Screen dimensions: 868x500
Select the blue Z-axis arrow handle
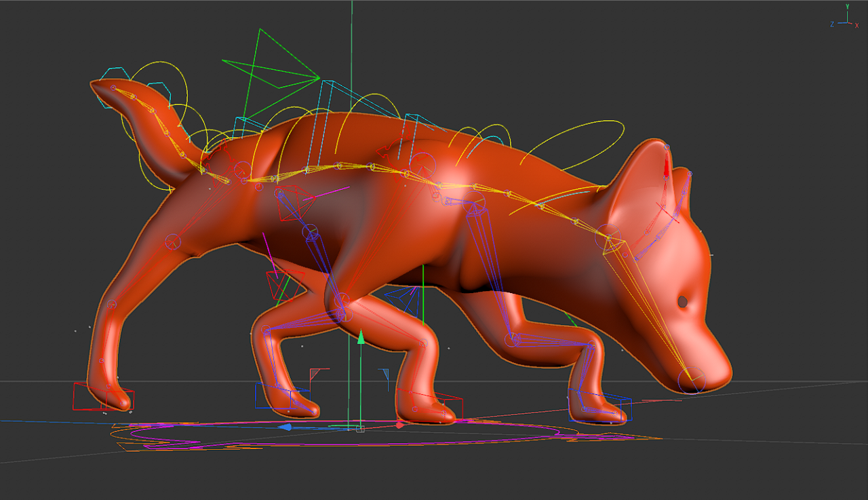click(x=285, y=427)
